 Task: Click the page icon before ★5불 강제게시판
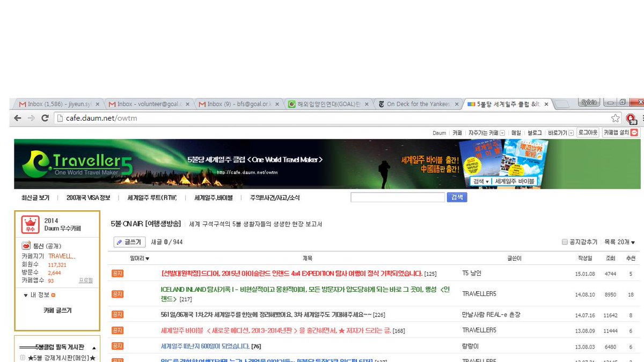click(23, 358)
